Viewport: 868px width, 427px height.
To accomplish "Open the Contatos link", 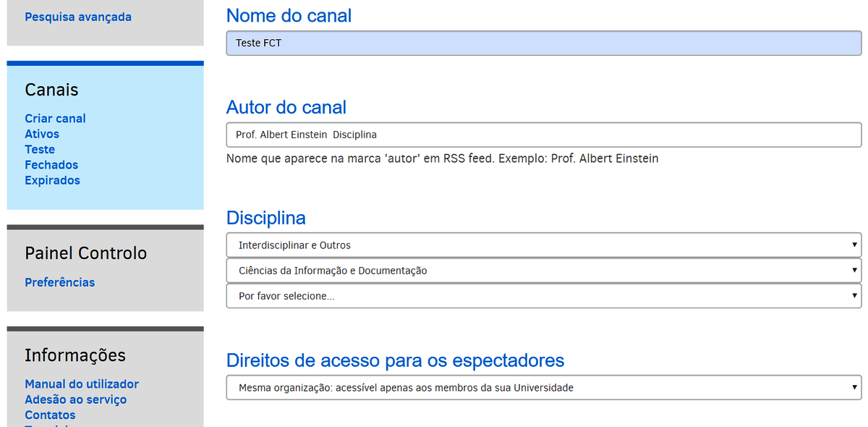I will point(50,415).
